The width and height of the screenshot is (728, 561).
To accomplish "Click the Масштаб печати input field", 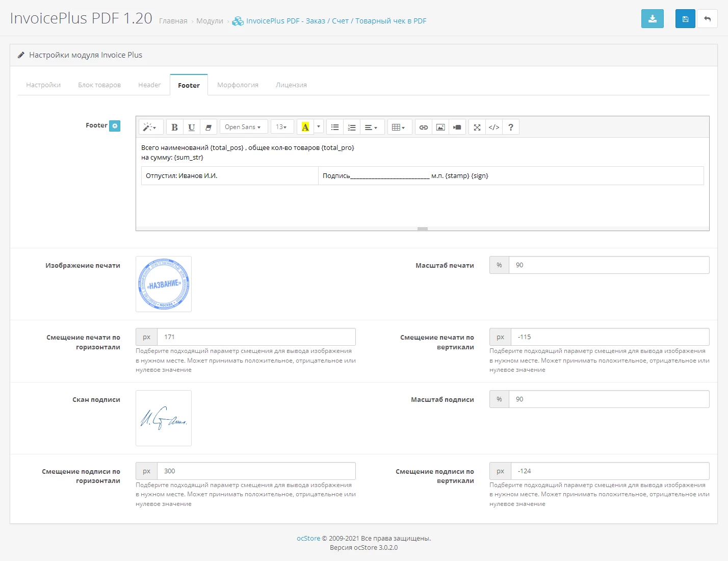I will tap(609, 265).
